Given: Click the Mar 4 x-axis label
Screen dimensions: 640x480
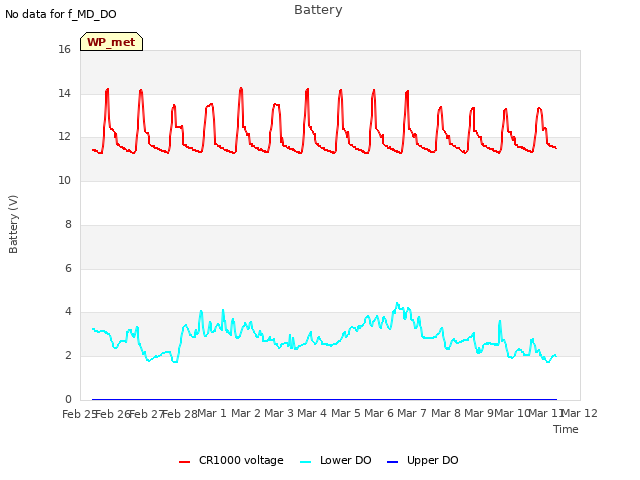Looking at the screenshot, I should 312,413.
